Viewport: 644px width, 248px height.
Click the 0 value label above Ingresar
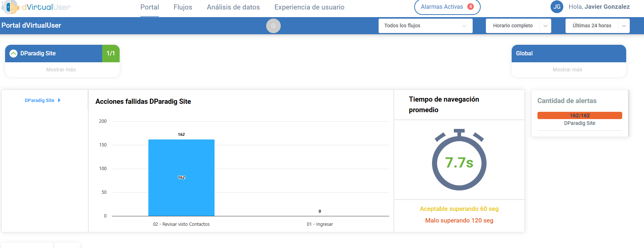320,211
